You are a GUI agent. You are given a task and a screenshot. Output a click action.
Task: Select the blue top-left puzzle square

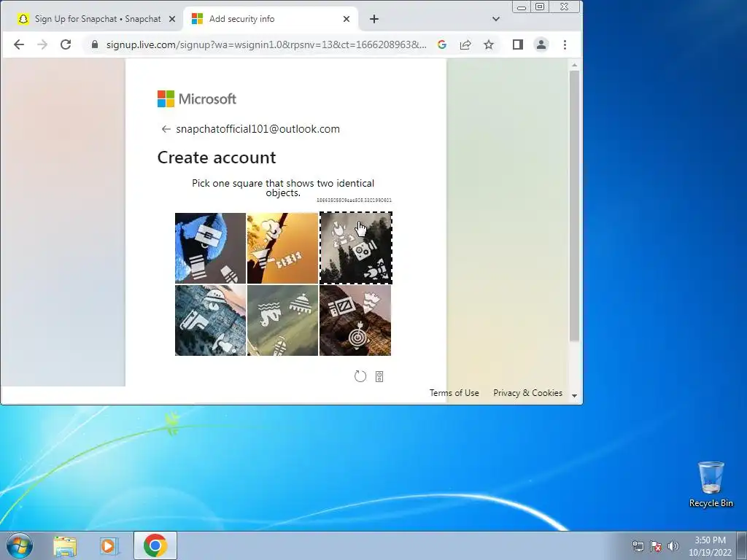[210, 248]
